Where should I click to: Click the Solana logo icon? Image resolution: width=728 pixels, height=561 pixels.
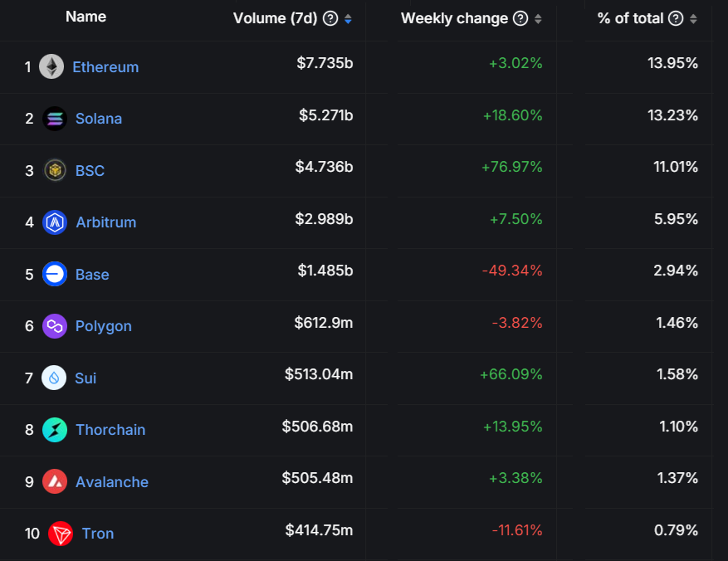click(x=55, y=119)
